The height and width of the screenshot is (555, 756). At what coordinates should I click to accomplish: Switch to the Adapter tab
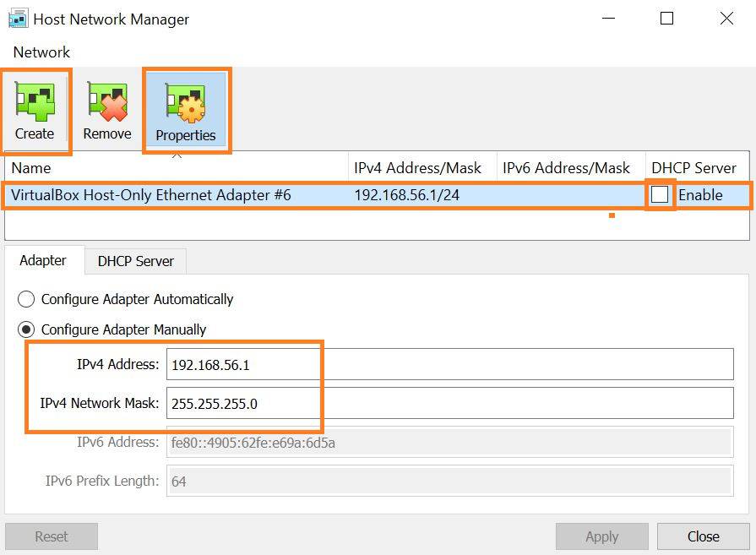point(43,260)
